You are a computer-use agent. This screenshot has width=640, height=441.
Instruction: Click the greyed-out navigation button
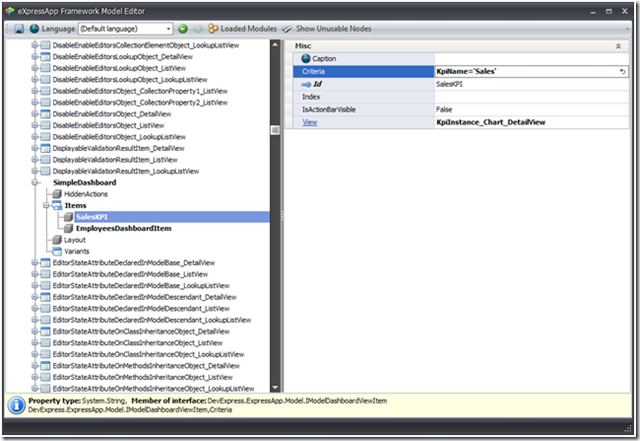198,29
